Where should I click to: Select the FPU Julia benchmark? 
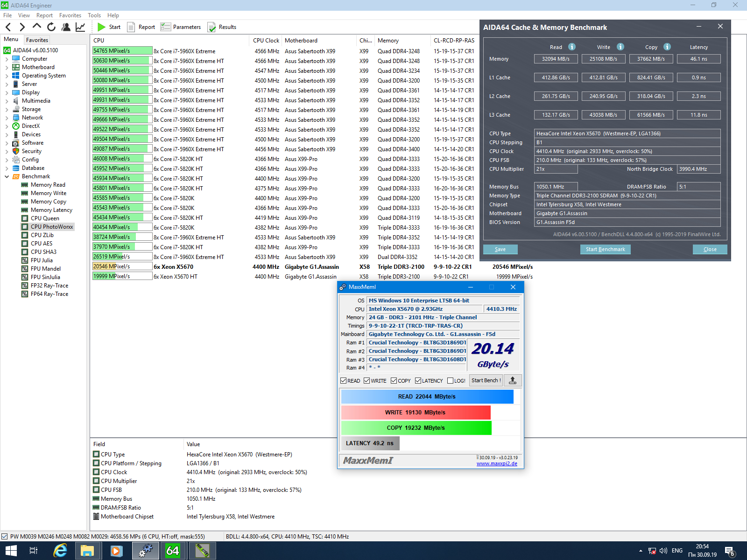coord(42,260)
